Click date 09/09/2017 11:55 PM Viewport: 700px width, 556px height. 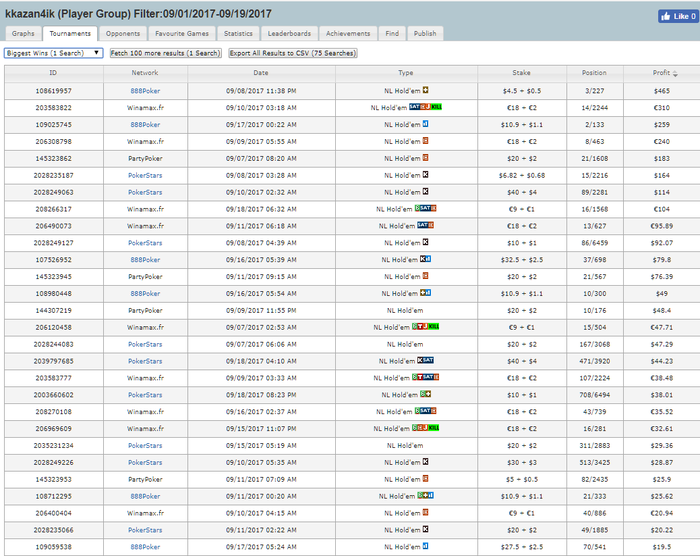261,310
